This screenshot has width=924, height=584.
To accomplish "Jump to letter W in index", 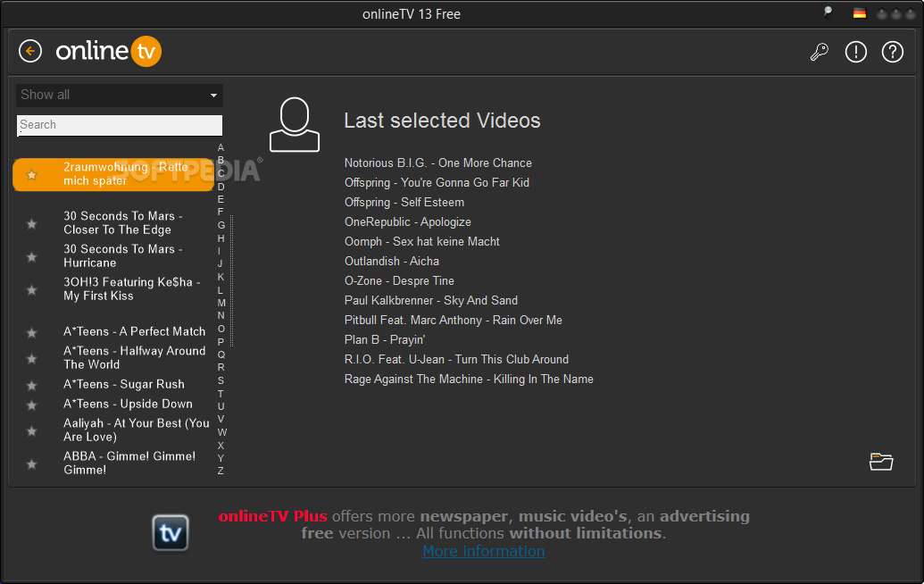I will pyautogui.click(x=221, y=432).
